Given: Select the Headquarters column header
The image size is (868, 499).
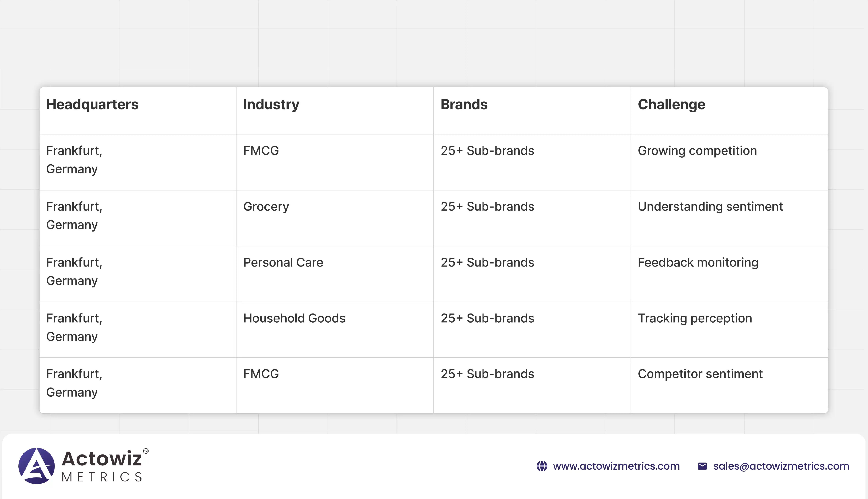Looking at the screenshot, I should pos(92,105).
